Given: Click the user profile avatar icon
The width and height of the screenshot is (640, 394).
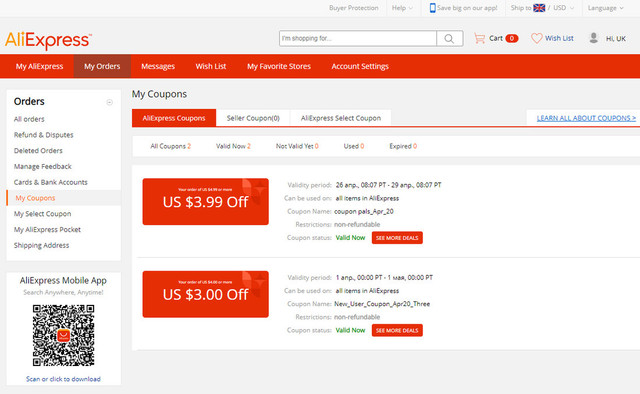Looking at the screenshot, I should point(593,38).
